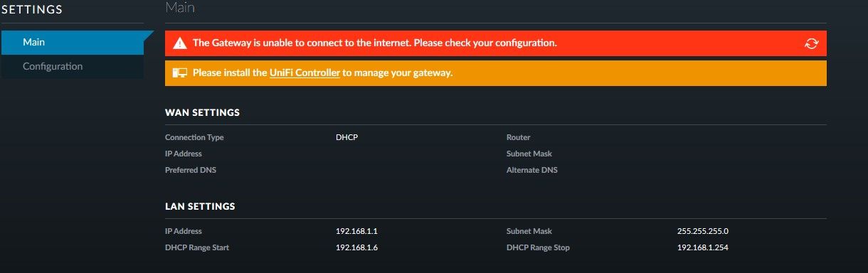This screenshot has height=273, width=868.
Task: Open the UniFi Controller link
Action: (305, 73)
